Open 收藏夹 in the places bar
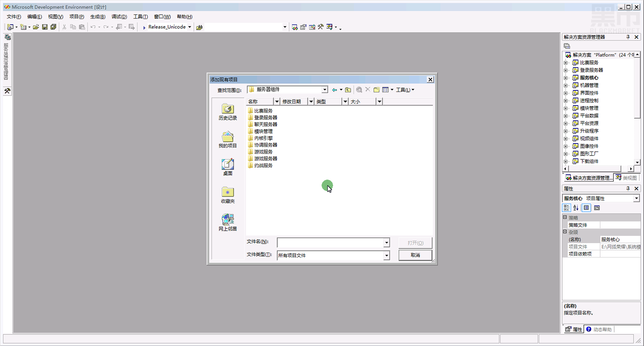Viewport: 644px width, 346px height. pyautogui.click(x=228, y=195)
